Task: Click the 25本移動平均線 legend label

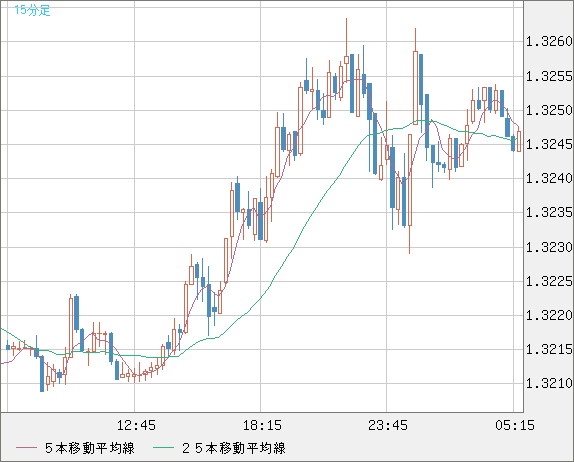Action: coord(234,448)
